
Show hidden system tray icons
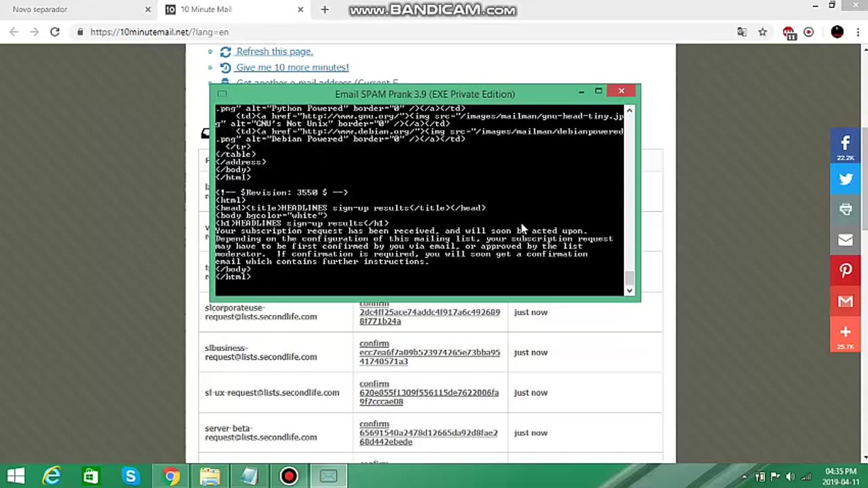click(x=745, y=477)
